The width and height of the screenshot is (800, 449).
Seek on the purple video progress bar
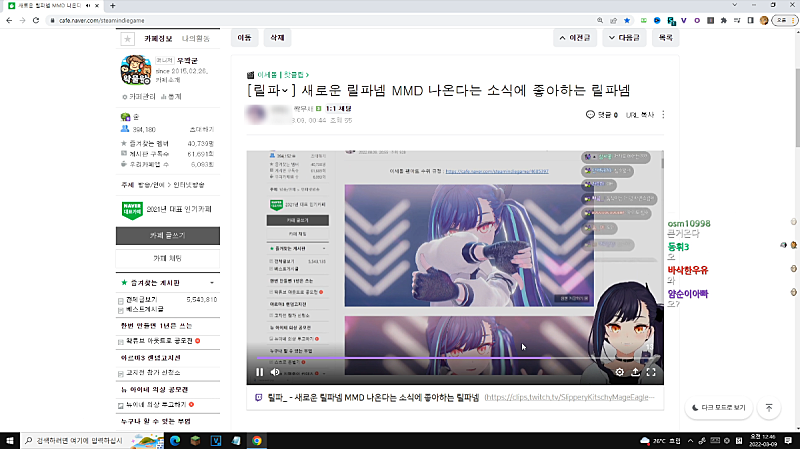tap(455, 358)
